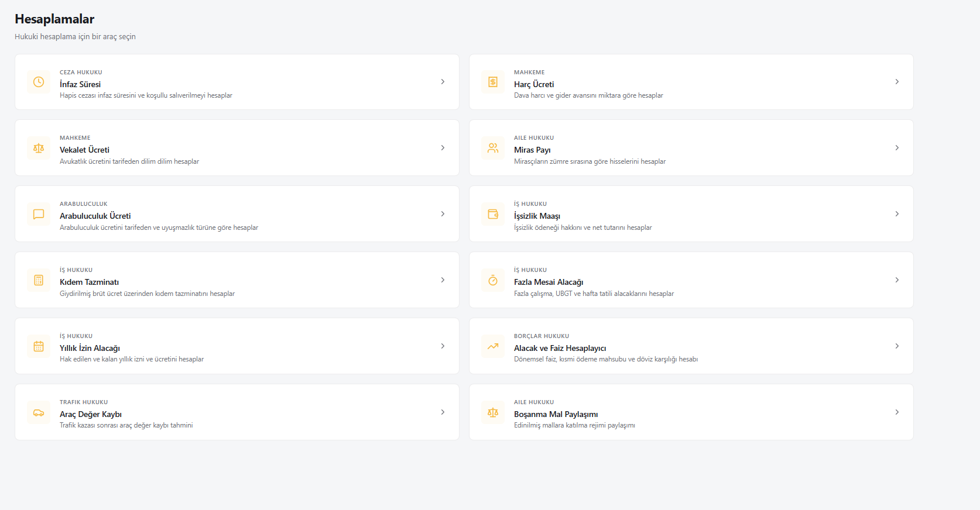Viewport: 980px width, 510px height.
Task: Select the Boşanma Mal Paylaşımı title
Action: pyautogui.click(x=556, y=414)
